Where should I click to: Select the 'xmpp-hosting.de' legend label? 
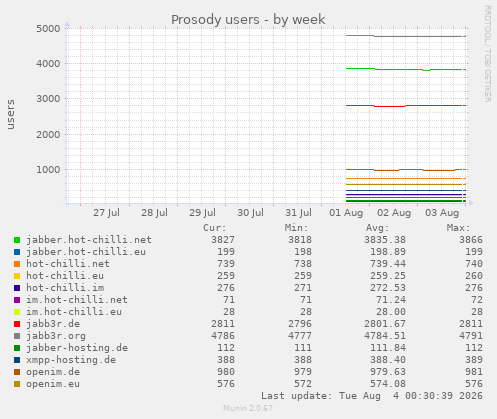(x=71, y=360)
